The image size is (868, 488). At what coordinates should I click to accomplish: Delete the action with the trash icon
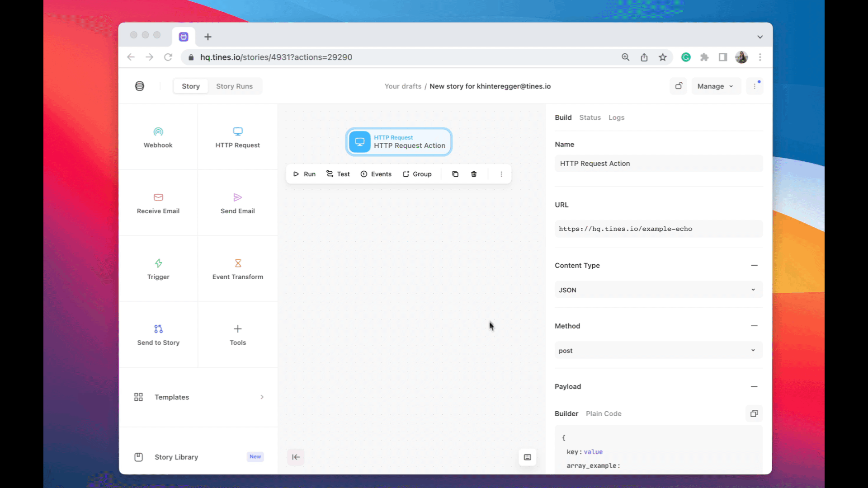474,174
